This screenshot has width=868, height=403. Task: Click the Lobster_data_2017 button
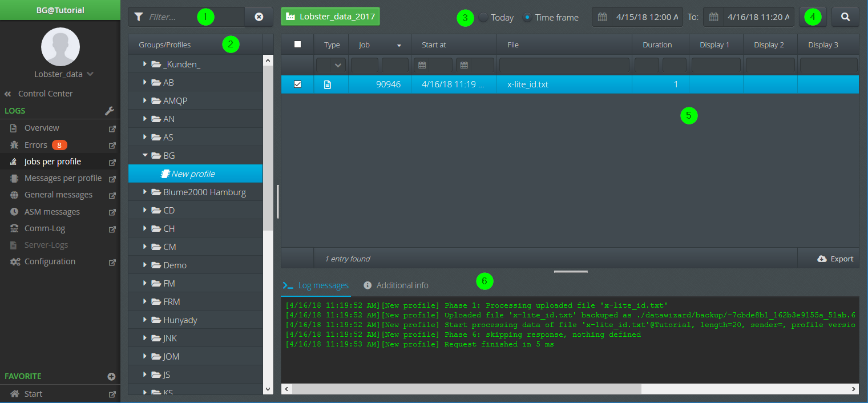(330, 17)
